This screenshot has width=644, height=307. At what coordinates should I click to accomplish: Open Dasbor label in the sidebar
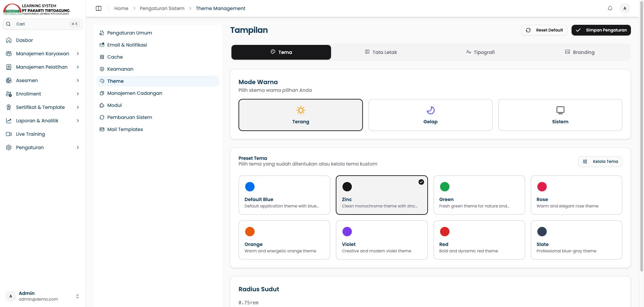click(24, 40)
